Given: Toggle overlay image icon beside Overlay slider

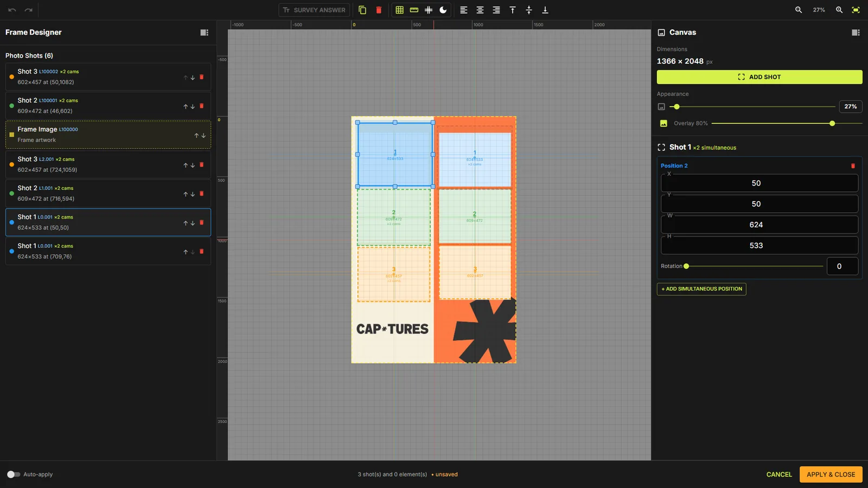Looking at the screenshot, I should click(663, 124).
